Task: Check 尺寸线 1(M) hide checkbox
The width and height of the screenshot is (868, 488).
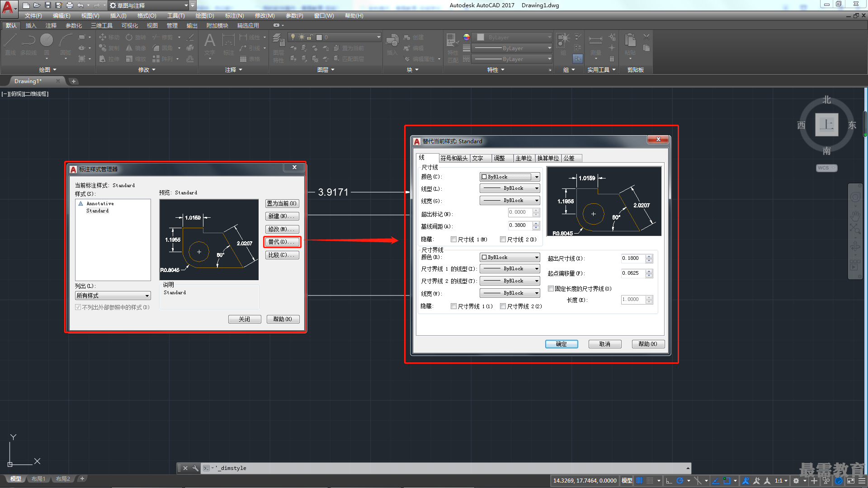Action: pos(453,239)
